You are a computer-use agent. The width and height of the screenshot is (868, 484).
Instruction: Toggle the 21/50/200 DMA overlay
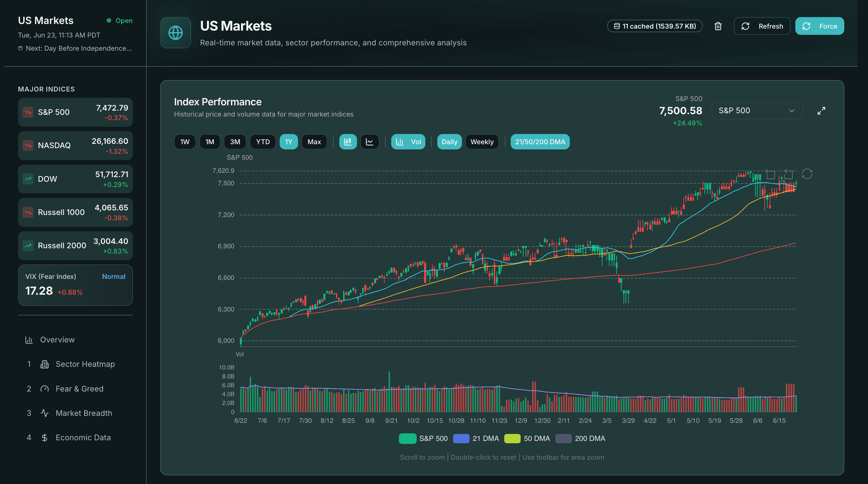[540, 142]
